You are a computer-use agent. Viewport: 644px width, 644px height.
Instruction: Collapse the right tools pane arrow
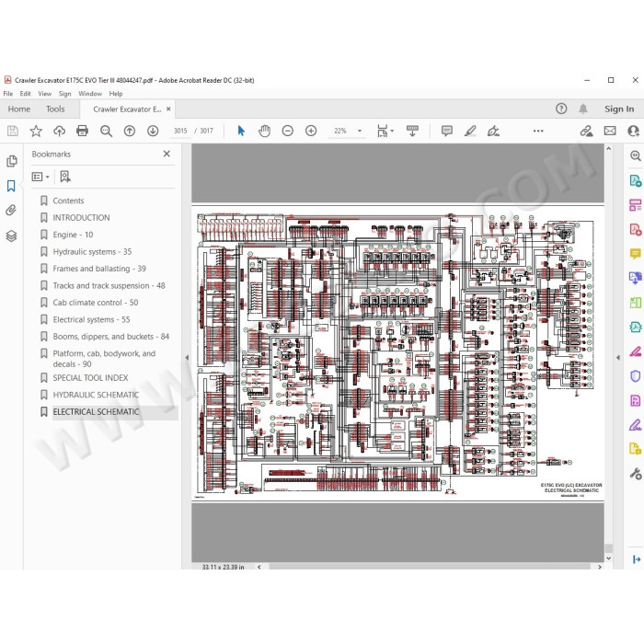(x=618, y=358)
